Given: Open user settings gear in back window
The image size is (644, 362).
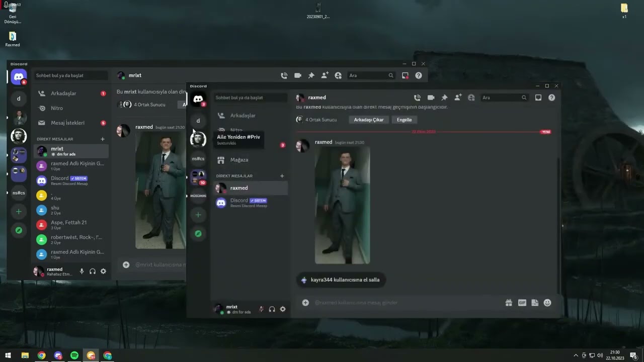Looking at the screenshot, I should coord(103,271).
